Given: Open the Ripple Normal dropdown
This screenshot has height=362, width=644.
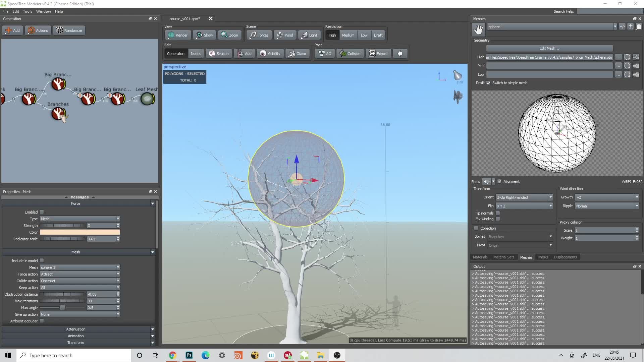Looking at the screenshot, I should (x=606, y=206).
